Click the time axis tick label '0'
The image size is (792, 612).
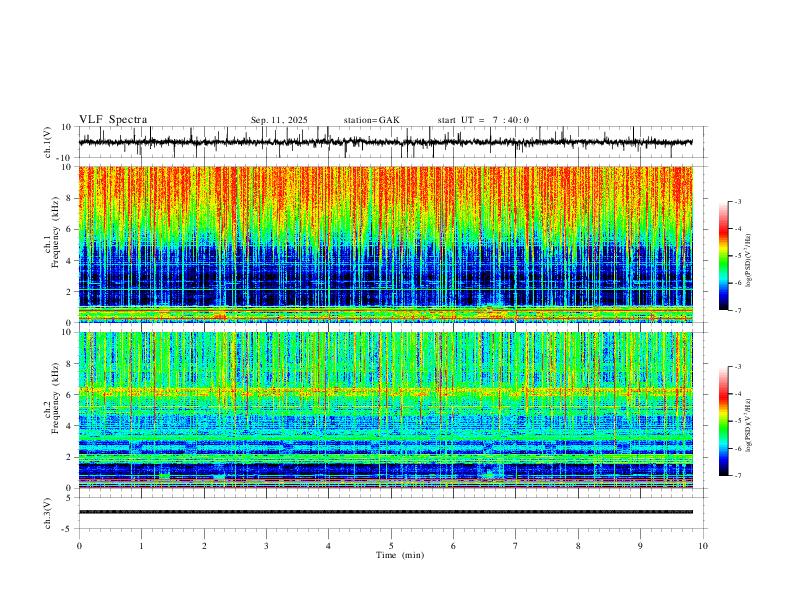pyautogui.click(x=79, y=546)
